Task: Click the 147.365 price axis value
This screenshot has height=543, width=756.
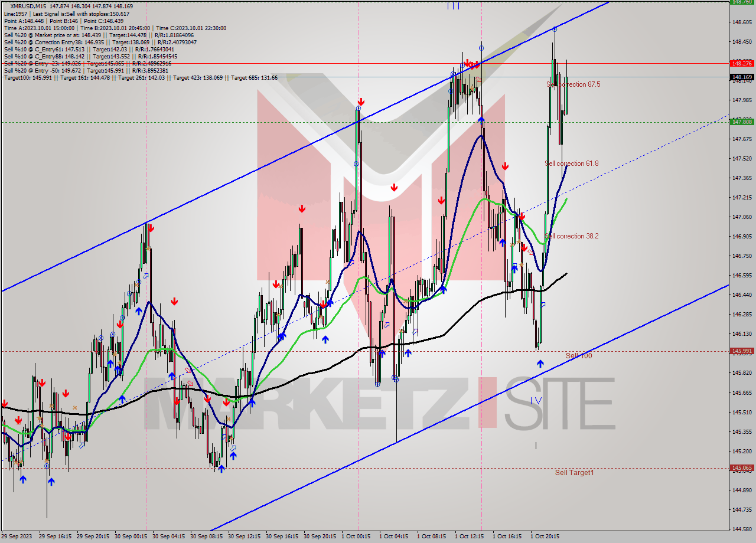Action: pyautogui.click(x=742, y=178)
